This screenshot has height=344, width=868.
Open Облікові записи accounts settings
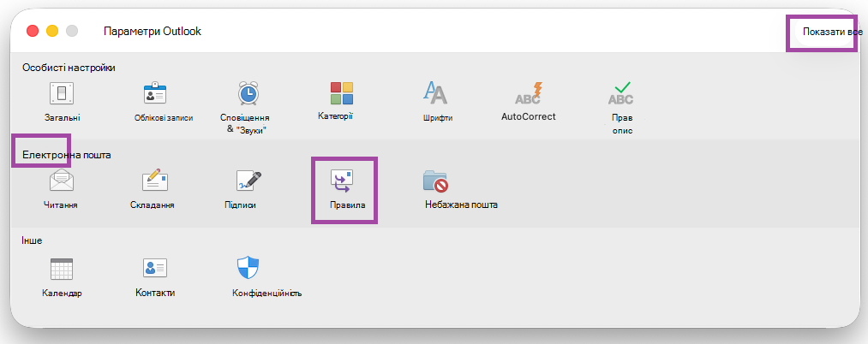tap(155, 93)
